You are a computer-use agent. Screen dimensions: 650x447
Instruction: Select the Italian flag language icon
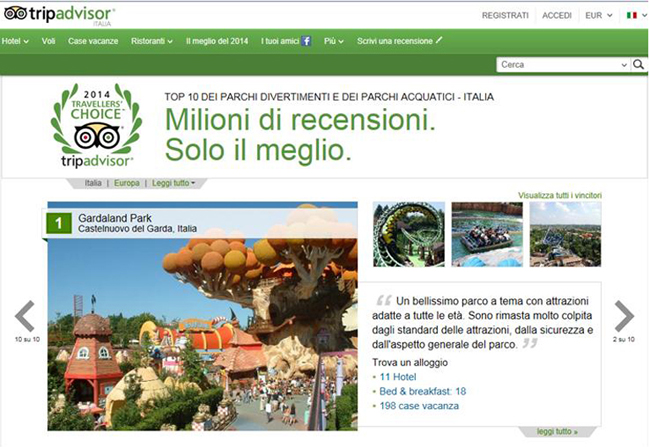[x=631, y=15]
